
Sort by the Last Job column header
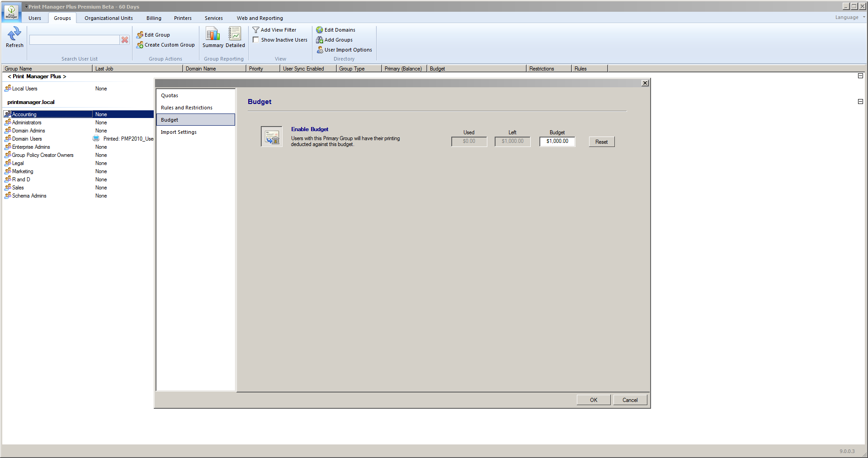pyautogui.click(x=137, y=69)
